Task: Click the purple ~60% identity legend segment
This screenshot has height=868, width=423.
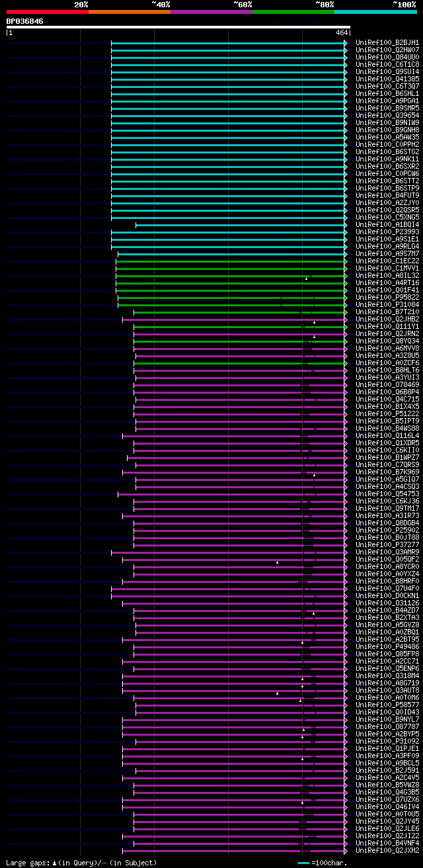Action: pos(211,12)
